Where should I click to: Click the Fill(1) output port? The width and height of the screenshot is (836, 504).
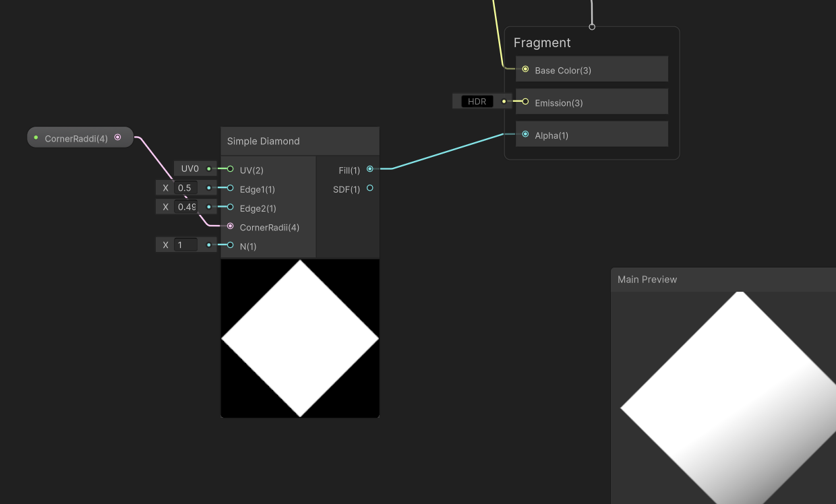click(369, 169)
